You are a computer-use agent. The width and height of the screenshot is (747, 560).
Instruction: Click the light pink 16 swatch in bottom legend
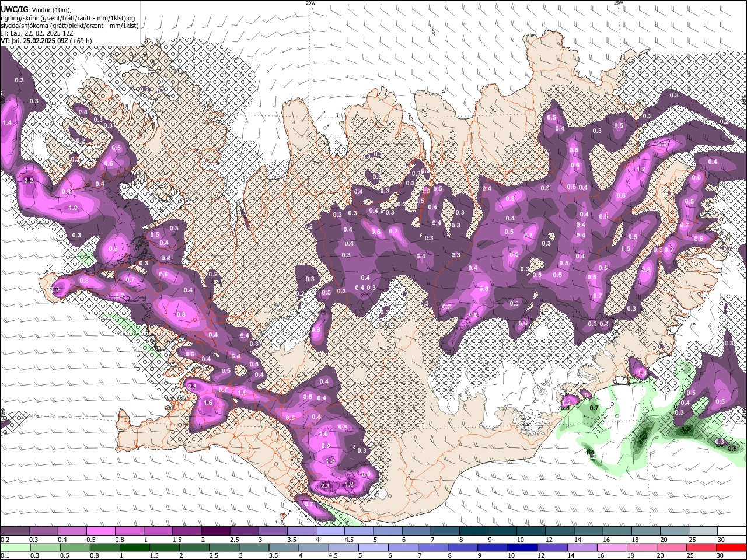click(613, 548)
